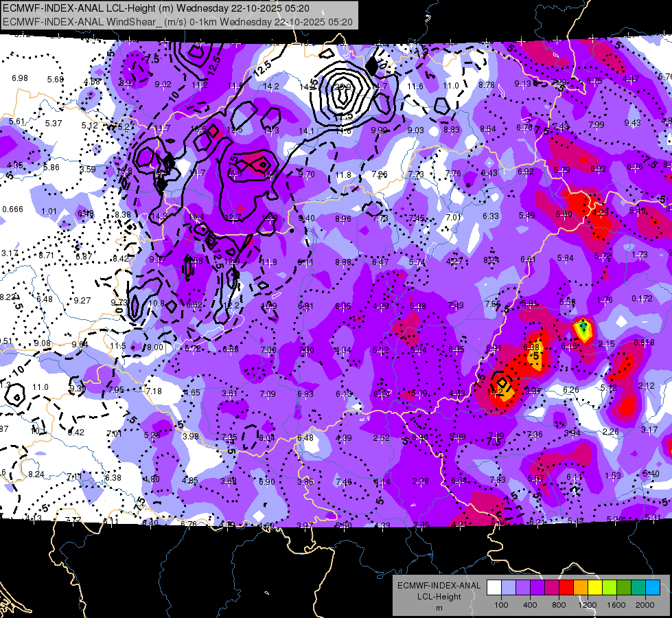Click the wind shear value 5.86
Screen dimensions: 672x618
click(51, 168)
